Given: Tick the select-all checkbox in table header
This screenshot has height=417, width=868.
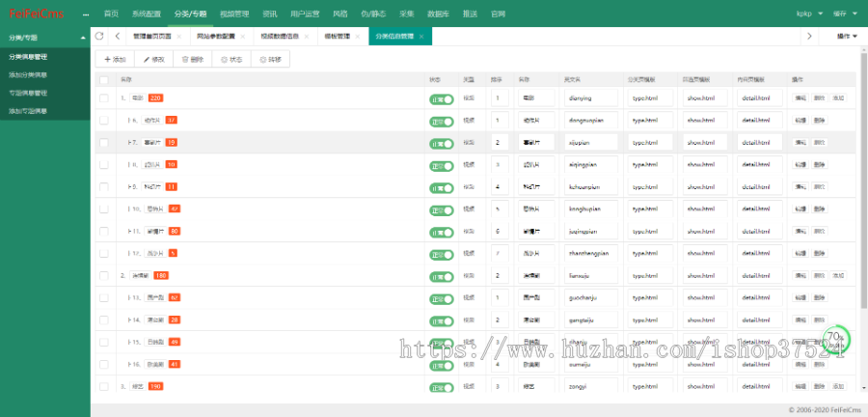Looking at the screenshot, I should [104, 79].
